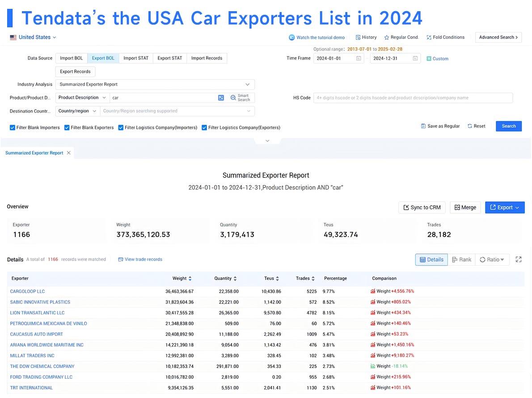
Task: Open FORD TRADING COMPANY LLC exporter link
Action: (x=41, y=377)
